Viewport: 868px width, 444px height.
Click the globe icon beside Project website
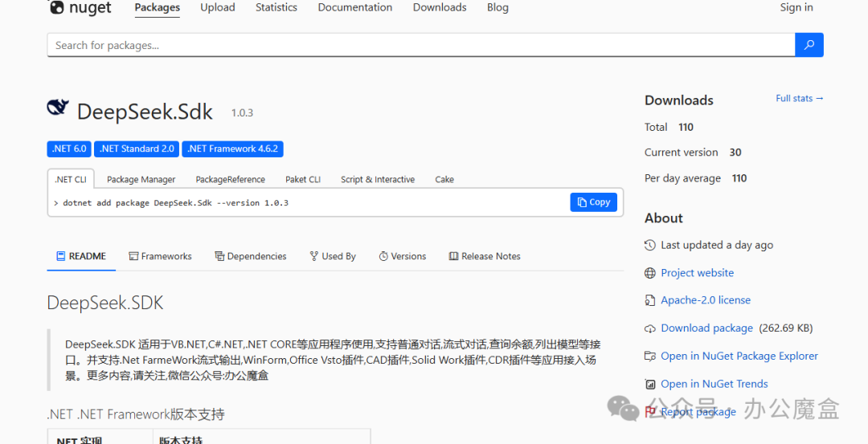pos(650,273)
